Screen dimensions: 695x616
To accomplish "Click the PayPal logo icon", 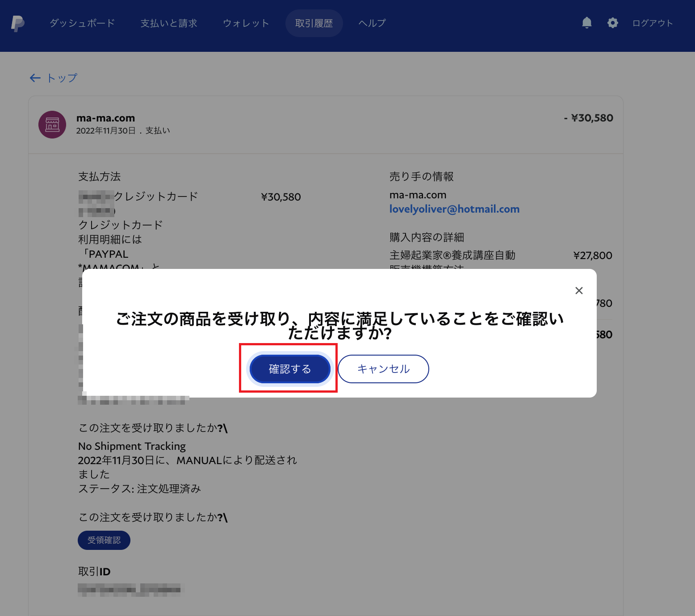I will pos(18,23).
